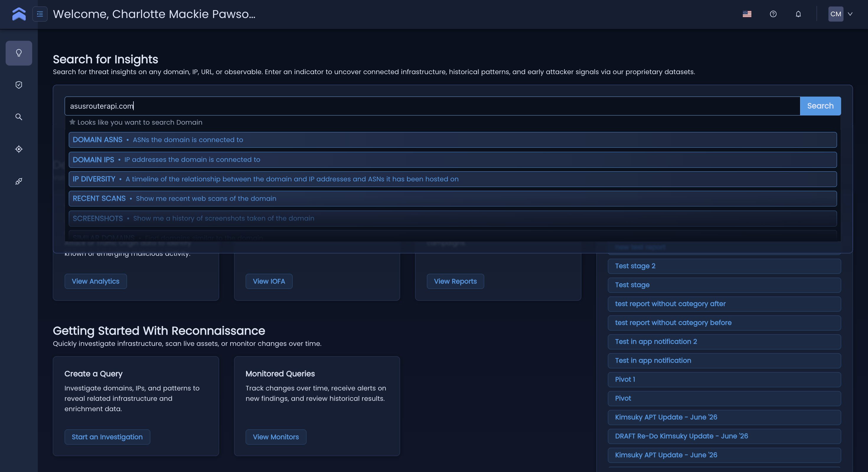Open the Test stage 2 report
Viewport: 868px width, 472px height.
724,266
